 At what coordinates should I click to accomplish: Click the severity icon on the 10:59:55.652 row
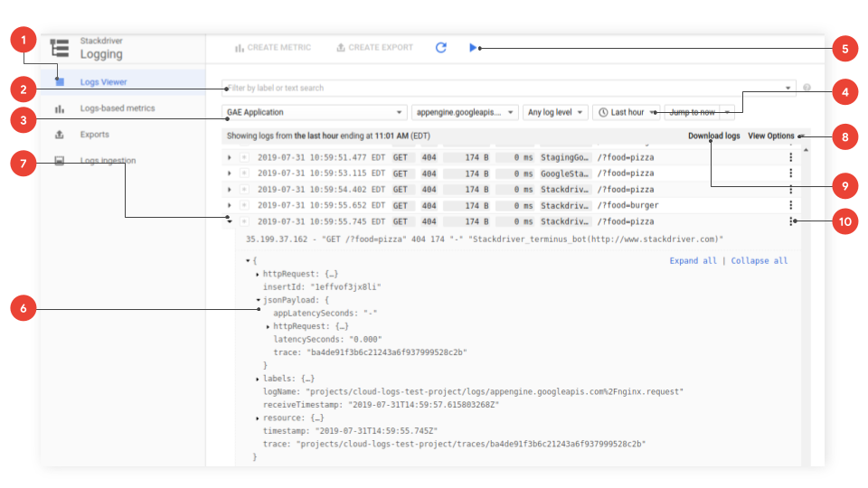coord(244,205)
